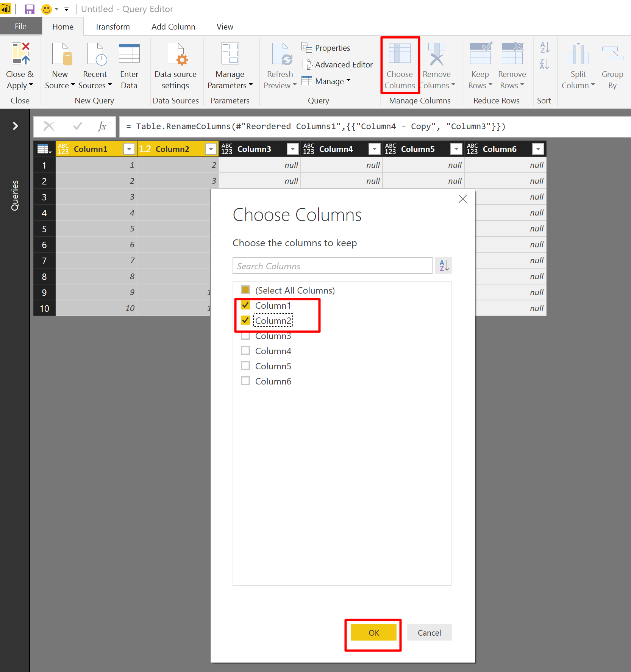Check the Column3 checkbox

[245, 336]
